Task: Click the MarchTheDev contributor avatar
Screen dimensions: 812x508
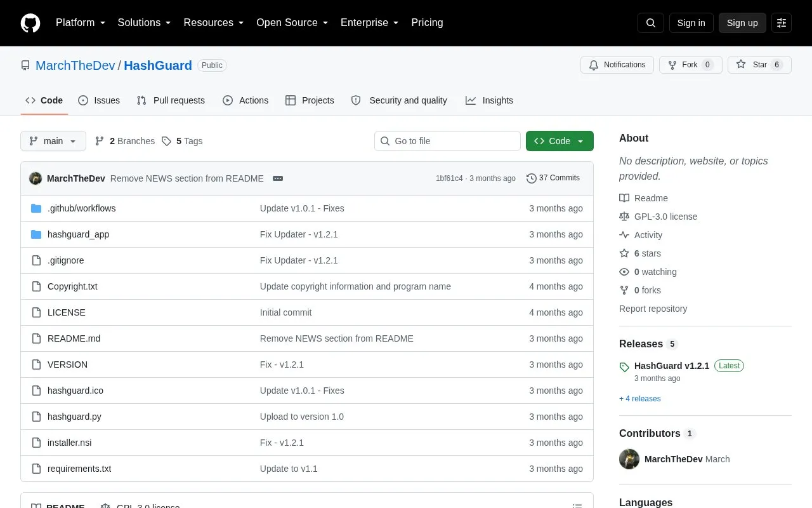Action: coord(629,459)
